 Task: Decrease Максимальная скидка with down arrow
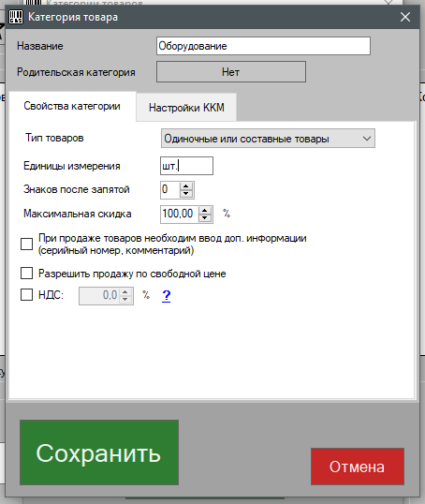(x=205, y=217)
